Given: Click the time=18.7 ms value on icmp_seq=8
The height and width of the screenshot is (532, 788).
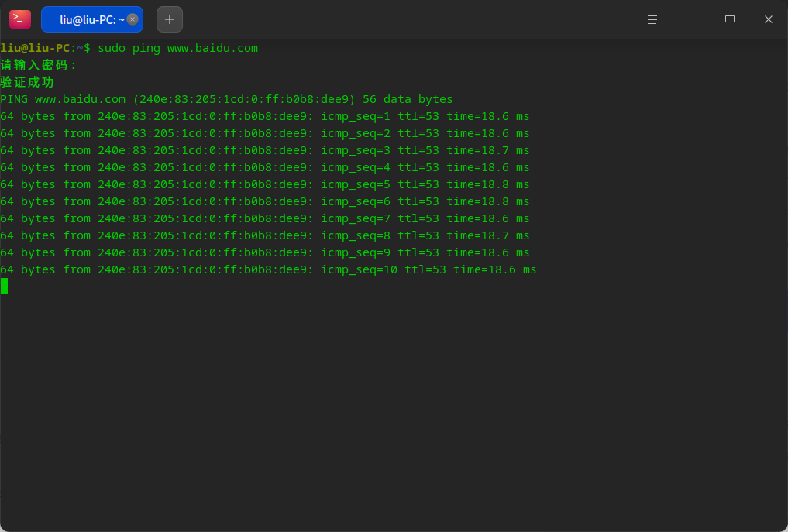Looking at the screenshot, I should [x=488, y=235].
